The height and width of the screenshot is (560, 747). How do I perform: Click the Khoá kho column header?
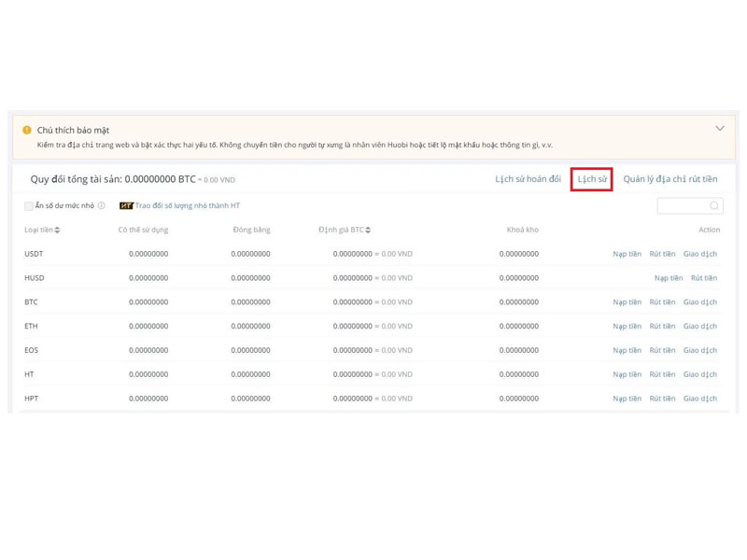pos(523,230)
